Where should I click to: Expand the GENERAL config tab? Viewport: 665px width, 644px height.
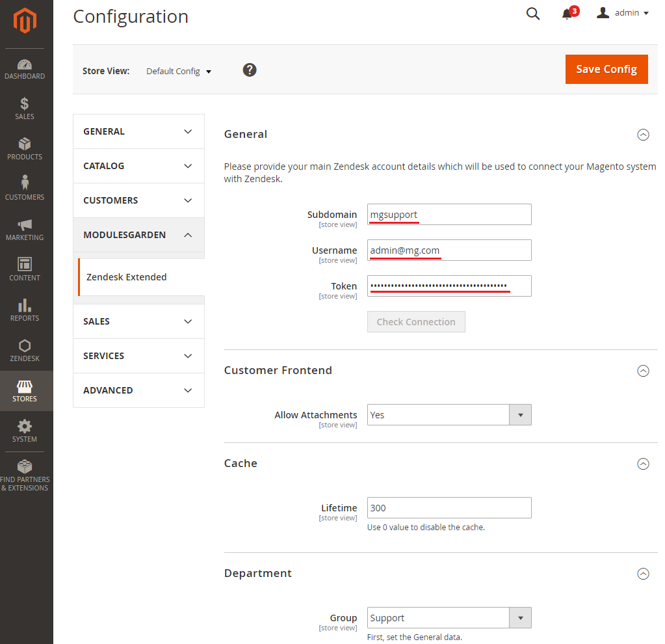(138, 131)
